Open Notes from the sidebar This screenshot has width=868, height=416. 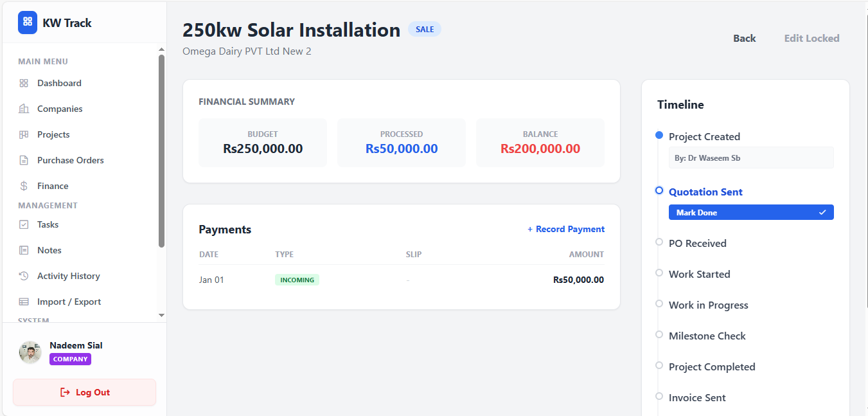coord(49,250)
